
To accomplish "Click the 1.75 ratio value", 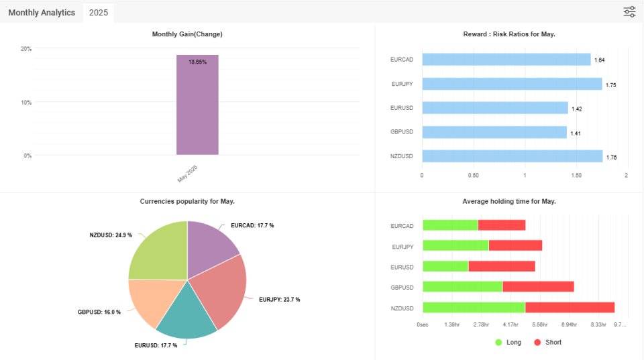I will pyautogui.click(x=611, y=85).
